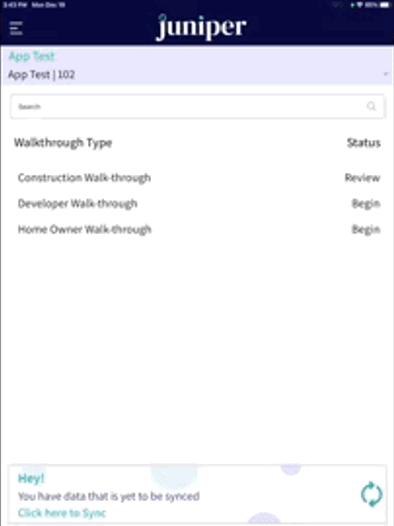
Task: Click Begin for Home Owner Walk-through
Action: 366,229
